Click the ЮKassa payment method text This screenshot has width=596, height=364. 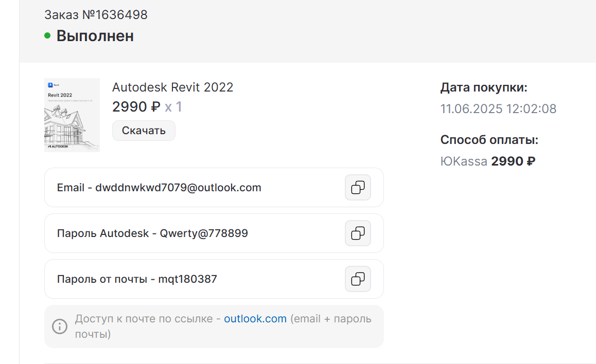coord(464,161)
